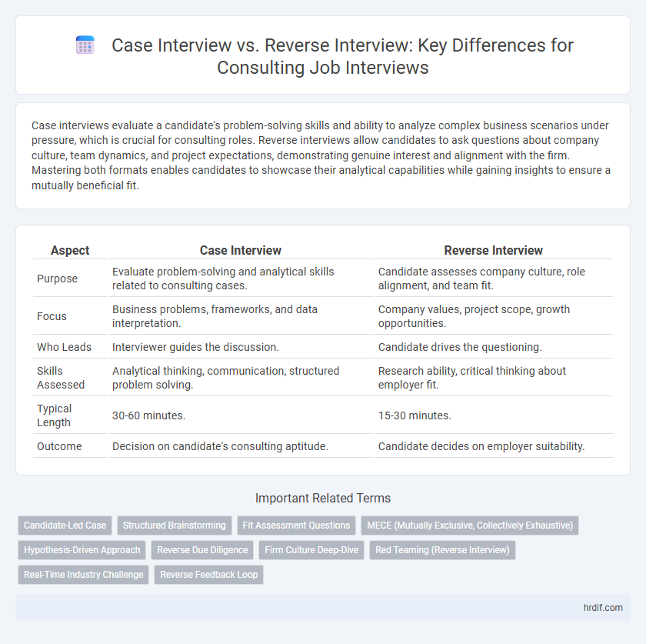Select the Fit Assessment Questions tag
The width and height of the screenshot is (646, 644).
(296, 526)
